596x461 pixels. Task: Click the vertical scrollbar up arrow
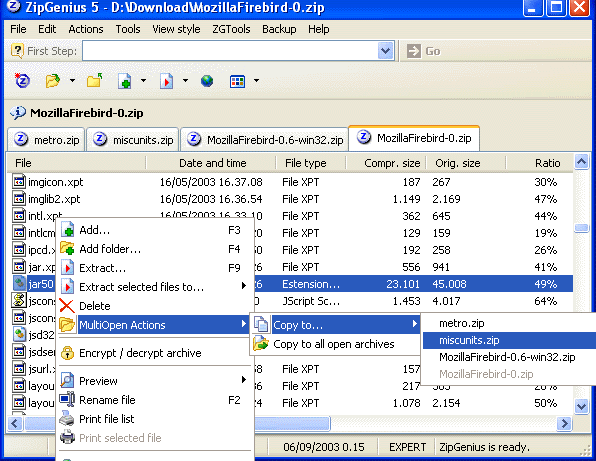582,162
